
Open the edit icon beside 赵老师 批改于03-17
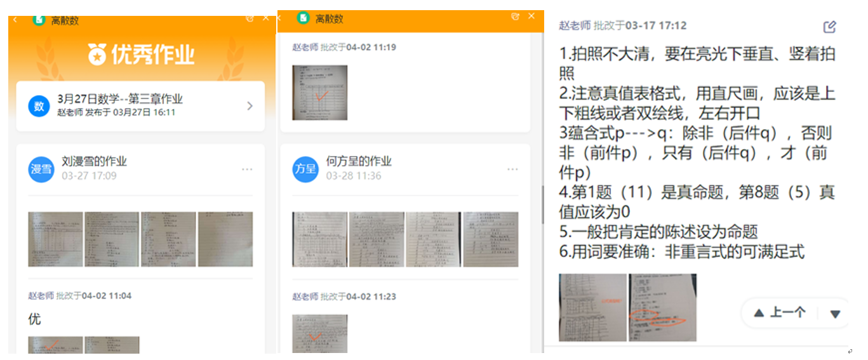point(829,27)
